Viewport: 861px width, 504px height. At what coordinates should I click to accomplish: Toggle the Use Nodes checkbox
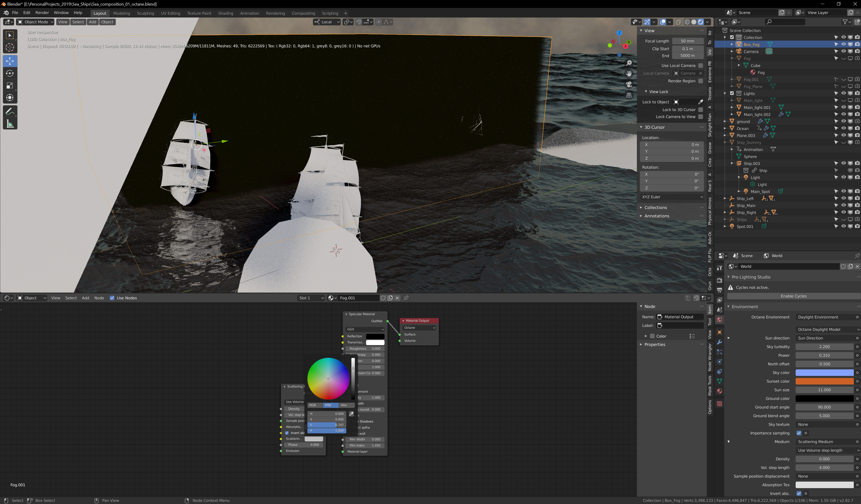click(x=112, y=298)
